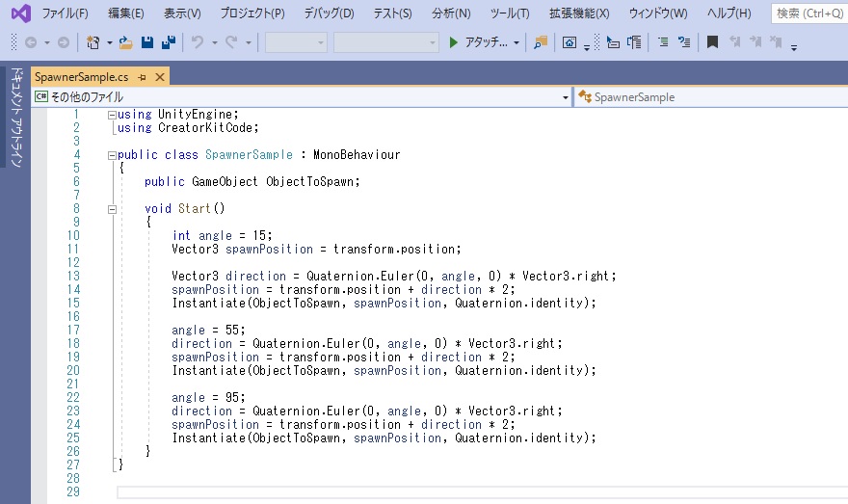This screenshot has width=848, height=504.
Task: Open the Attach button dropdown arrow
Action: pos(517,42)
